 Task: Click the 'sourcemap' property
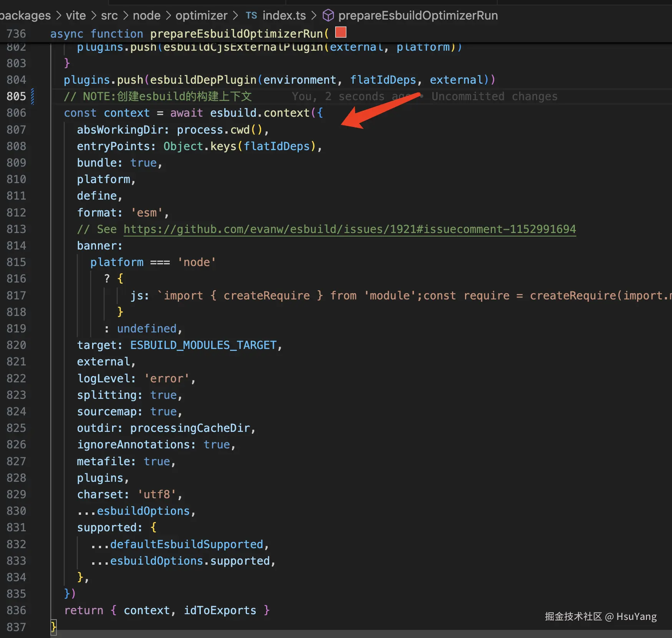point(107,412)
